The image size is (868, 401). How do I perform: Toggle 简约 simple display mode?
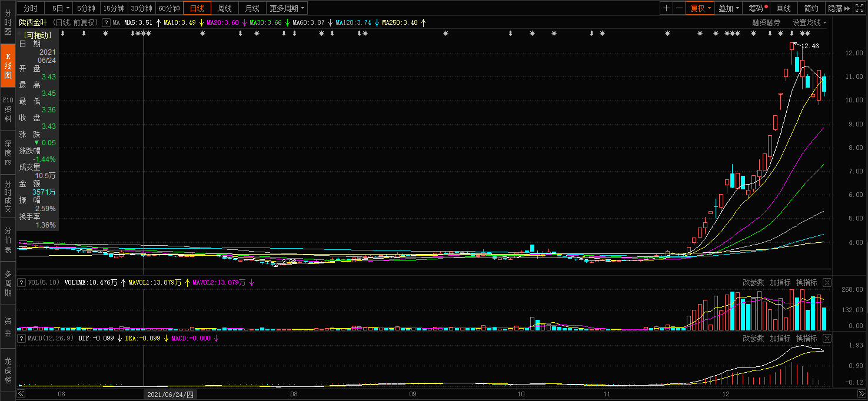(811, 8)
